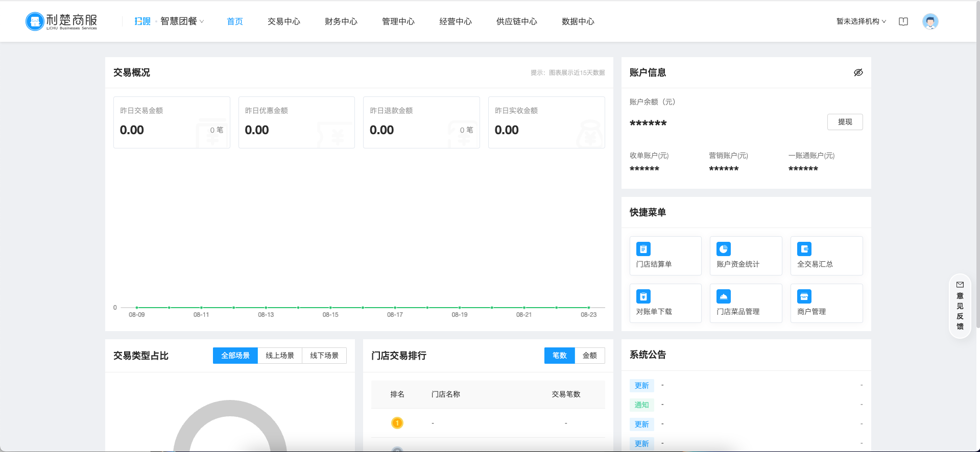
Task: Click 提示：图表展示近15天数据 hint text
Action: click(568, 73)
